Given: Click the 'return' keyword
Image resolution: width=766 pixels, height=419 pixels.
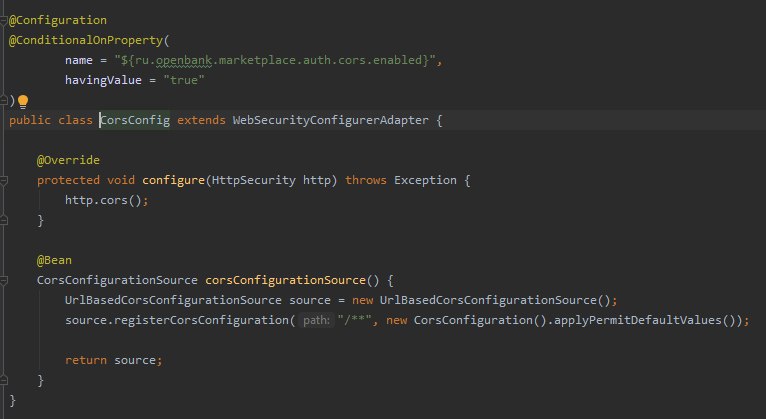Looking at the screenshot, I should coord(85,360).
